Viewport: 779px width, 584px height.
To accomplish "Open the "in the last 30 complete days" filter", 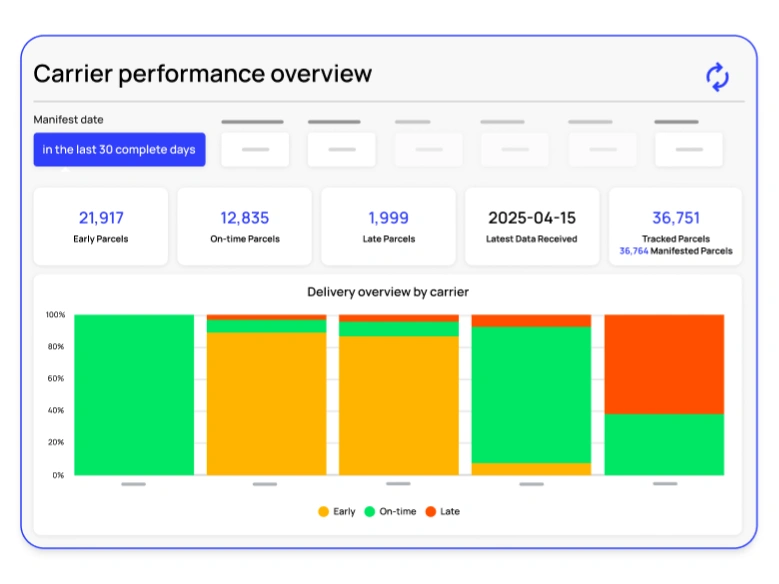I will 119,150.
